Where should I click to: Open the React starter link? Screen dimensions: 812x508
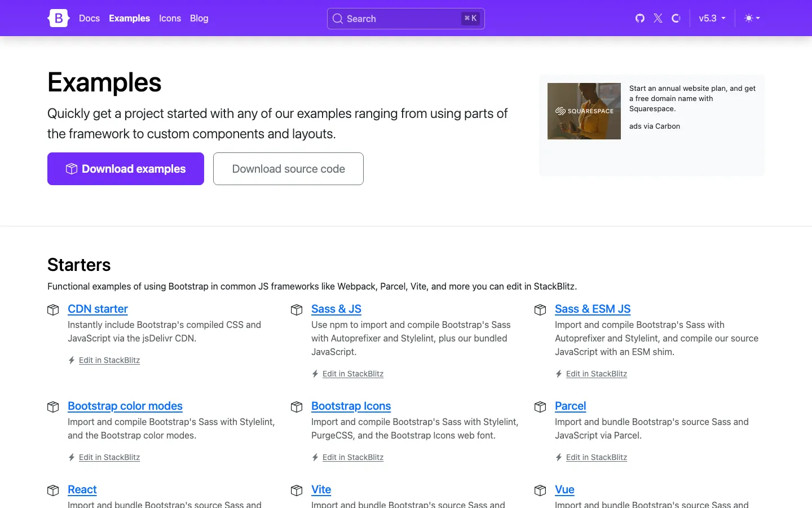pos(82,489)
